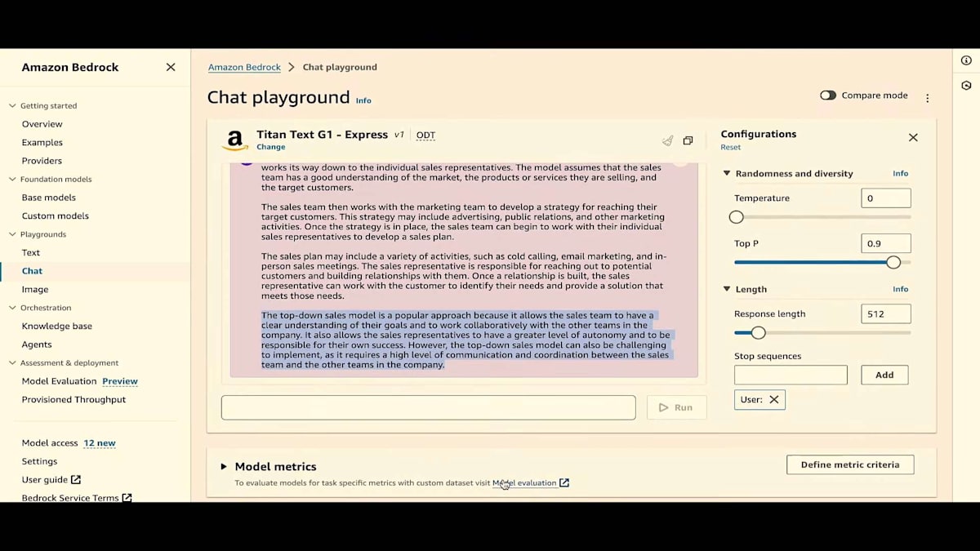The height and width of the screenshot is (551, 980).
Task: Open Examples in the sidebar
Action: click(x=42, y=142)
